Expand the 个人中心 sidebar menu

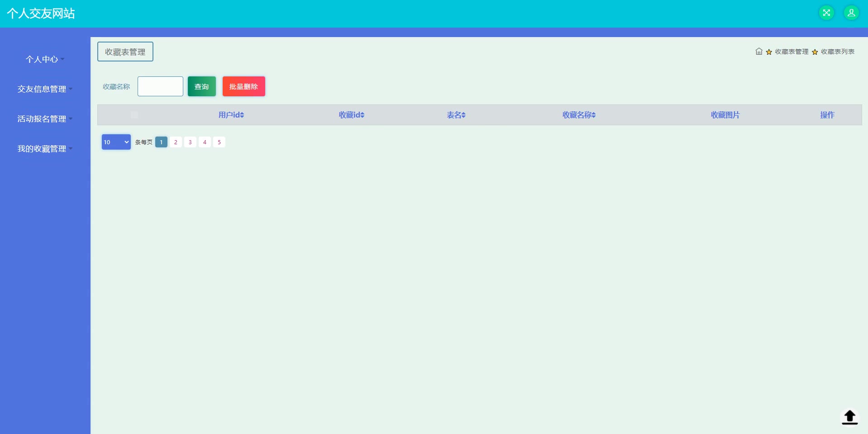point(45,59)
